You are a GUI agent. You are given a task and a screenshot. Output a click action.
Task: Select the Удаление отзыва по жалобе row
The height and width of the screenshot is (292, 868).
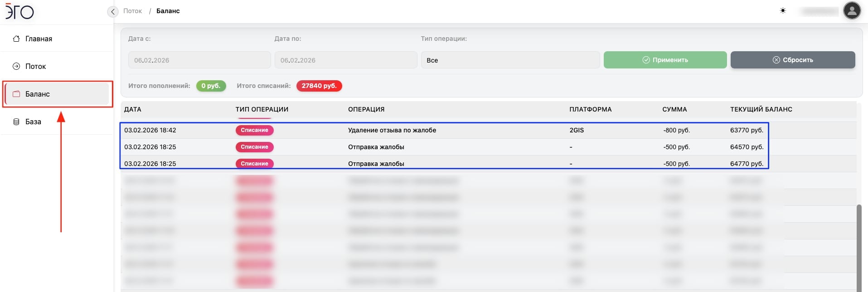tap(392, 131)
